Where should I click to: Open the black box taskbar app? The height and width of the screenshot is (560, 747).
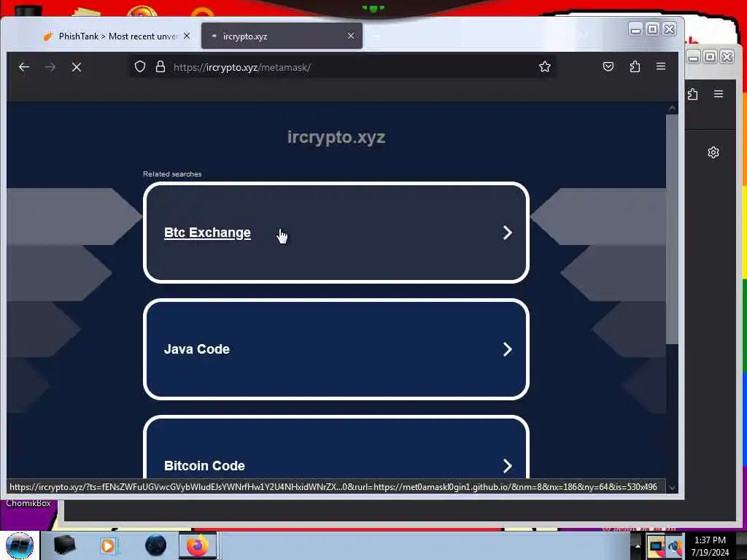64,545
